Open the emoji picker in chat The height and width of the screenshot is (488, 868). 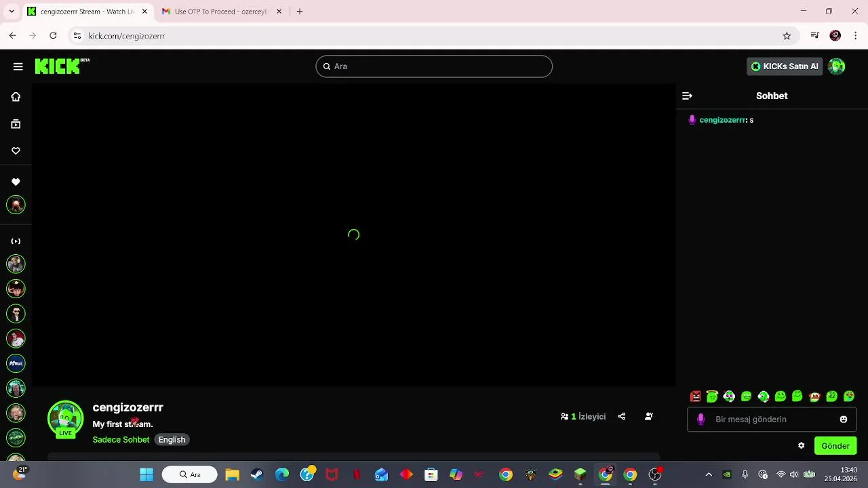pos(844,420)
